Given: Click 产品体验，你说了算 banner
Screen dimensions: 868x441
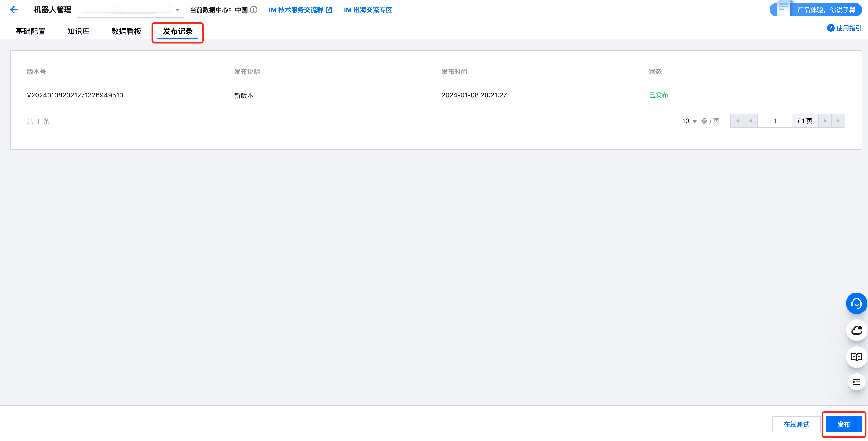Looking at the screenshot, I should (815, 9).
